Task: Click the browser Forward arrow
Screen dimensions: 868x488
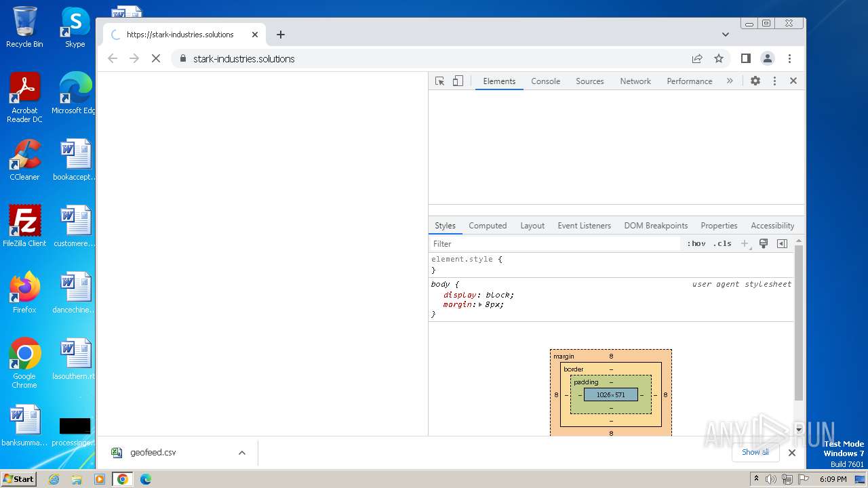Action: click(x=134, y=59)
